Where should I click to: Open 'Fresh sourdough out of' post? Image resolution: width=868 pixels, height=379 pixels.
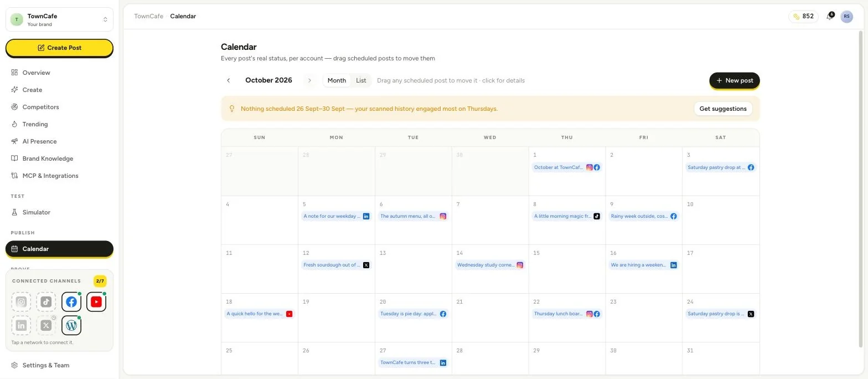click(x=336, y=265)
